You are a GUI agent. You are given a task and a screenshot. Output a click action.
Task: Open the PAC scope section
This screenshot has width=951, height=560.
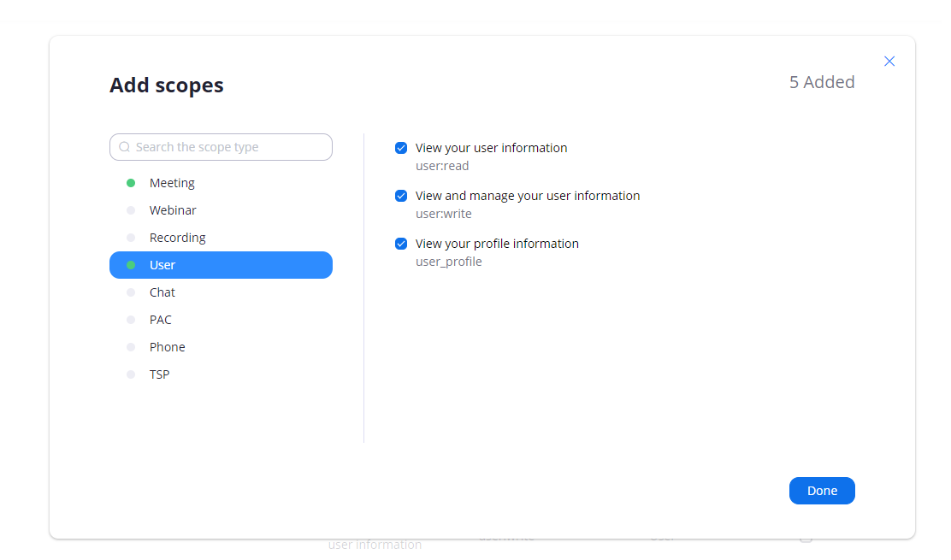(159, 319)
